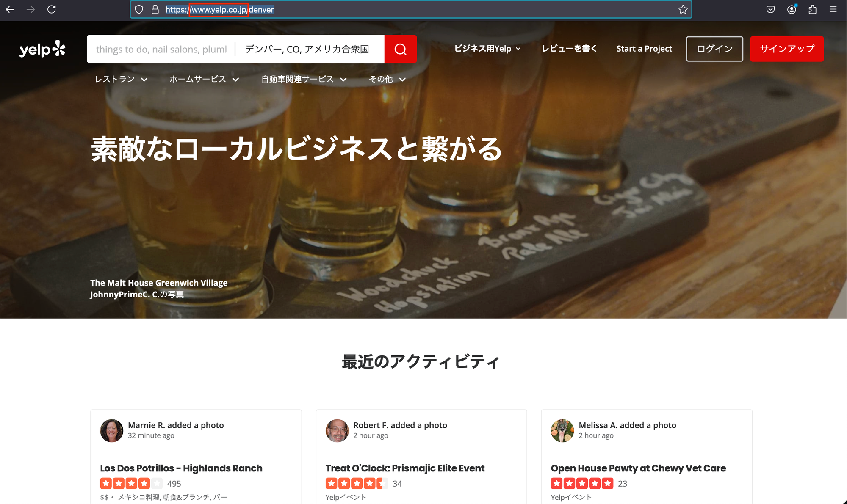Open the Firefox account icon
847x504 pixels.
(x=792, y=9)
